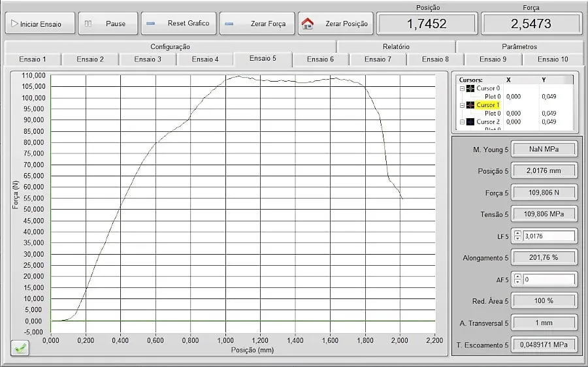
Task: Click the 2,200 x-axis maximum value
Action: point(434,340)
